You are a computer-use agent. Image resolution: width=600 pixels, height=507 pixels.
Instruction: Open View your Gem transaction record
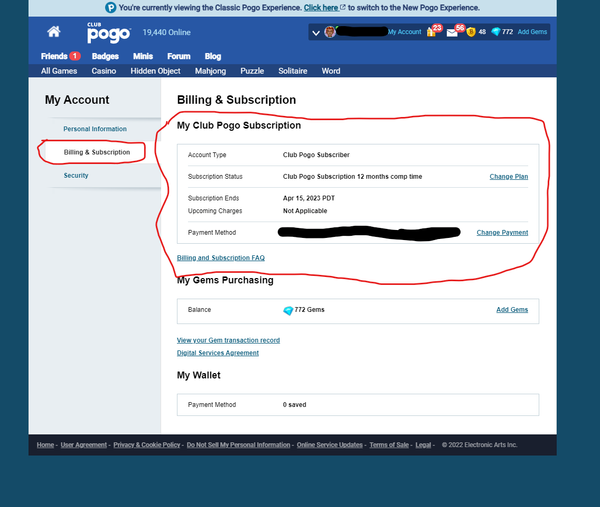point(228,340)
